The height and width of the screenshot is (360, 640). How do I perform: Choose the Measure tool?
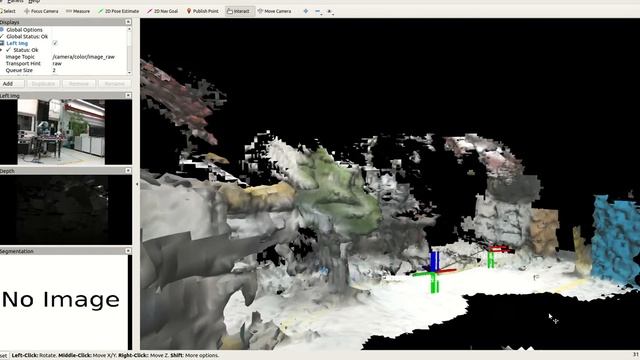(78, 11)
